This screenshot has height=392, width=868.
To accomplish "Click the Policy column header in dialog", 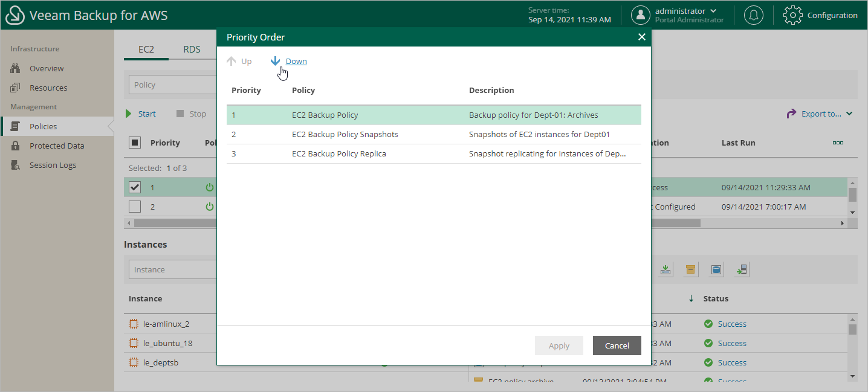I will pos(303,90).
